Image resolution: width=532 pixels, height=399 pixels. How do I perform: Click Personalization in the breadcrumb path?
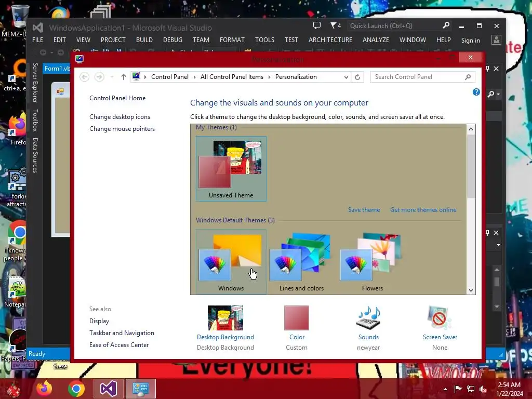tap(296, 77)
